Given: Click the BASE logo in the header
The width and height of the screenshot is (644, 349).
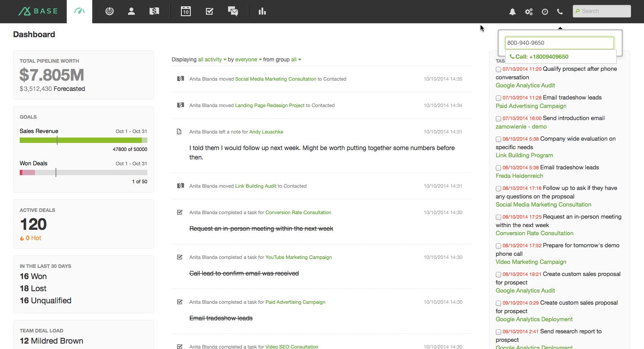Looking at the screenshot, I should coord(38,12).
